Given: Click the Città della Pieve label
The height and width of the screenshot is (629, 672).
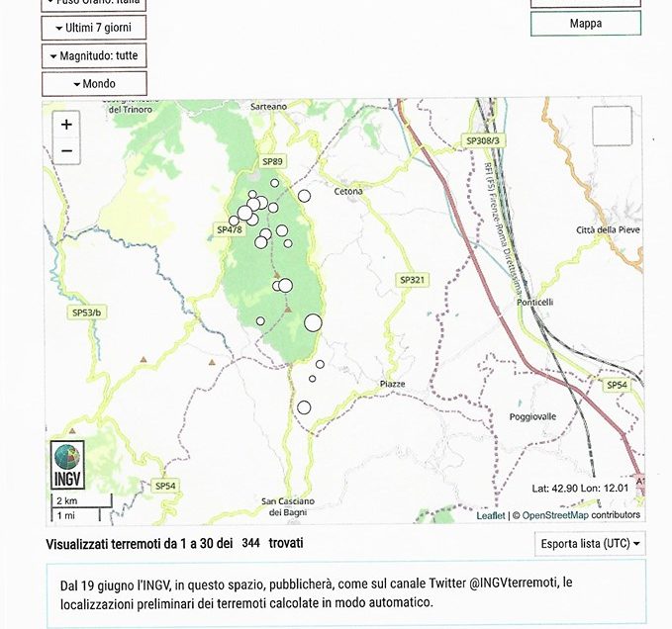Looking at the screenshot, I should [x=608, y=229].
